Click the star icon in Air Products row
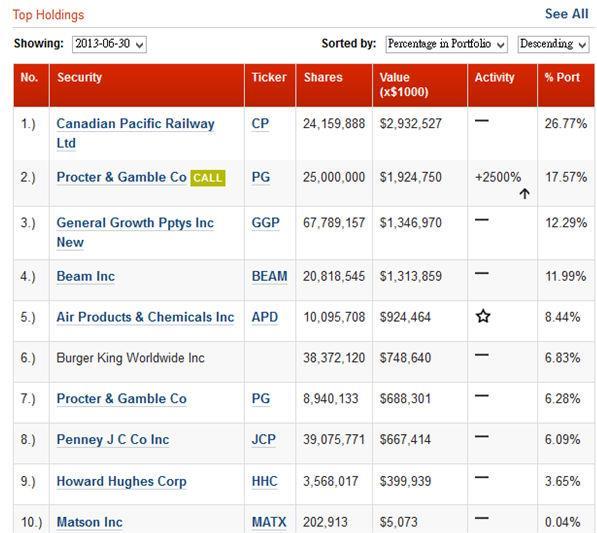Image resolution: width=597 pixels, height=533 pixels. (x=483, y=316)
